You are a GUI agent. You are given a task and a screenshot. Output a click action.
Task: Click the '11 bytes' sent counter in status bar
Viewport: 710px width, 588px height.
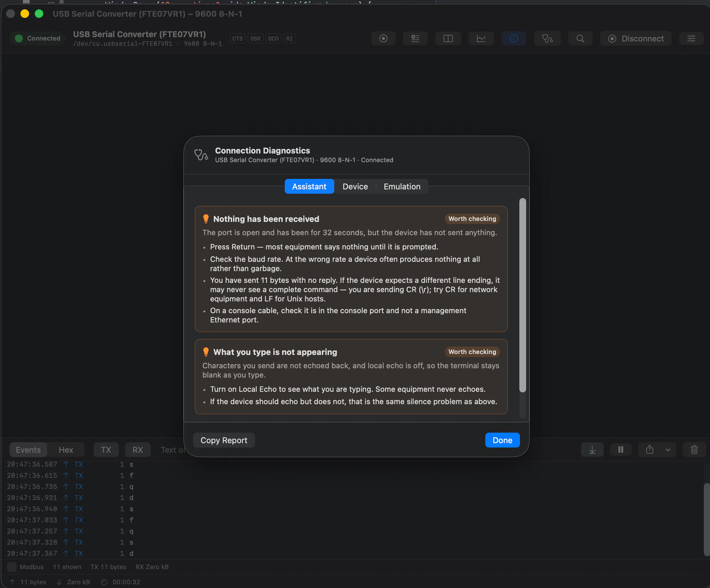click(x=33, y=582)
